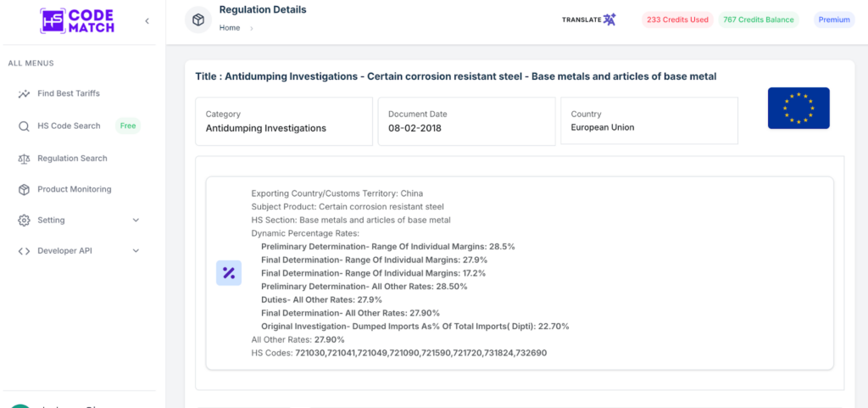
Task: Collapse the sidebar with the chevron arrow
Action: (x=147, y=21)
